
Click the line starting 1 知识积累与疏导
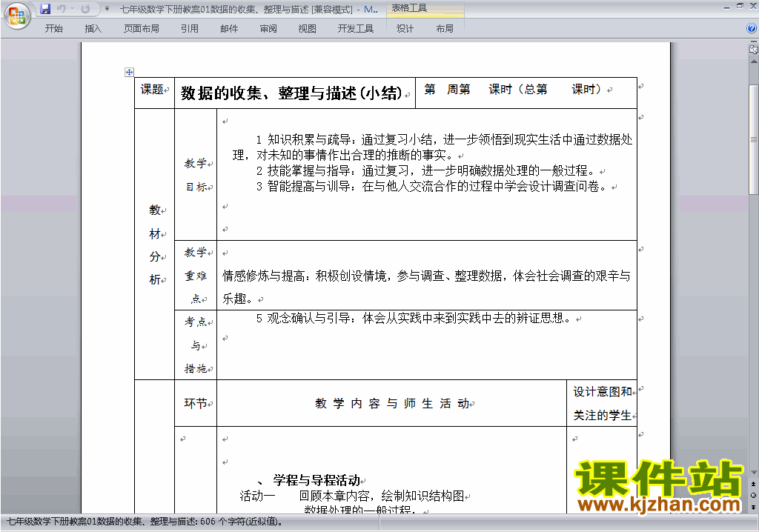(444, 139)
